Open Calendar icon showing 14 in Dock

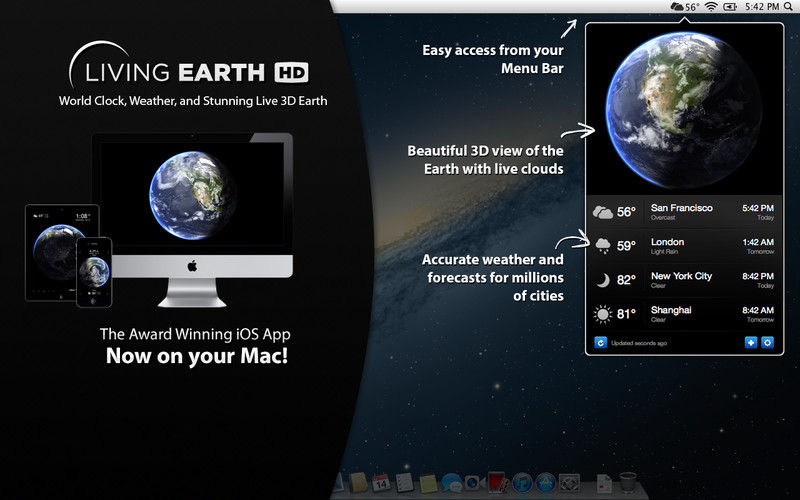[x=381, y=482]
